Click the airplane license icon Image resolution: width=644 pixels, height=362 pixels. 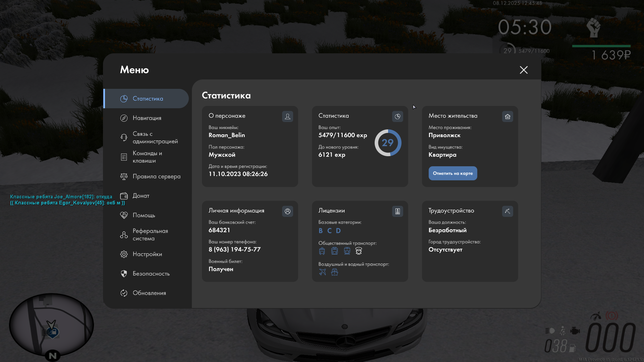pyautogui.click(x=322, y=272)
